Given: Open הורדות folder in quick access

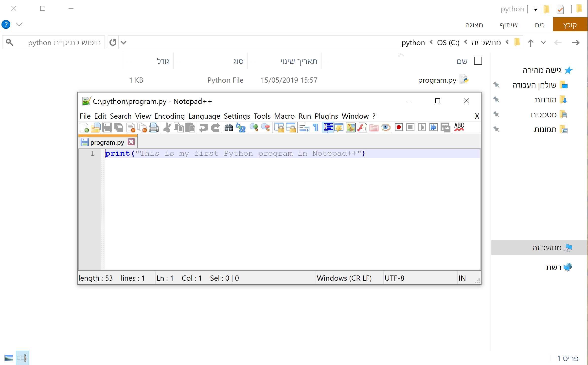Looking at the screenshot, I should point(545,100).
